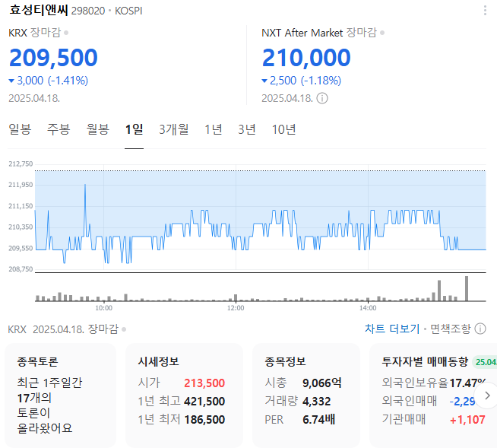Click the 211,950 price axis label

pos(21,185)
